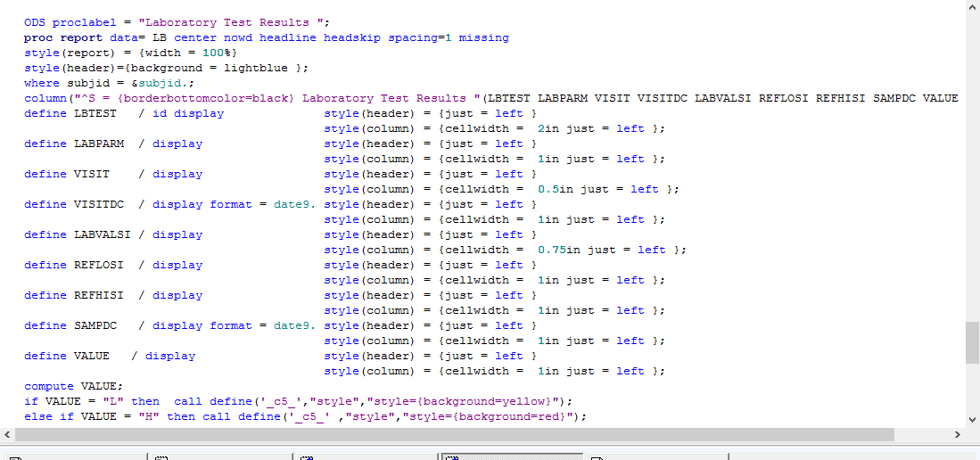The height and width of the screenshot is (460, 980).
Task: Click the "lightblue" background value
Action: (x=256, y=68)
